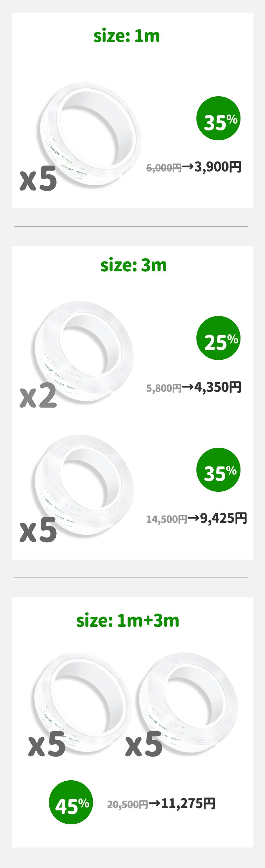The height and width of the screenshot is (868, 265).
Task: Click the 3,900円 sale price
Action: click(218, 166)
